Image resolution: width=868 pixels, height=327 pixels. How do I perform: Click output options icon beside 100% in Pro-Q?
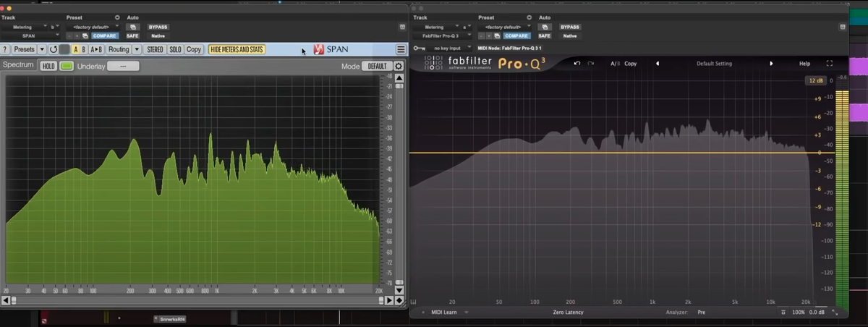point(783,313)
